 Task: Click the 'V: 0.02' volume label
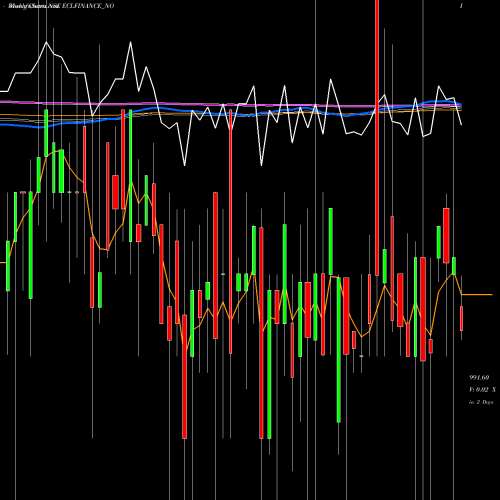[479, 389]
